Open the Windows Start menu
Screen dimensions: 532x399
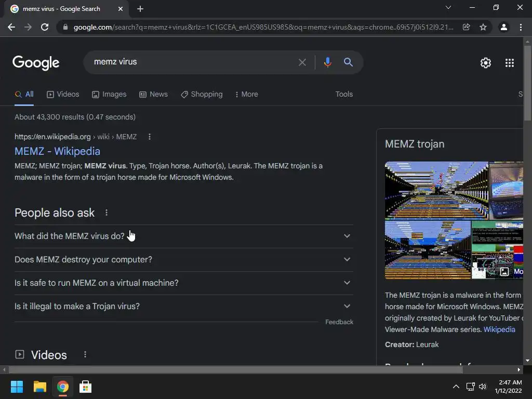pyautogui.click(x=17, y=387)
